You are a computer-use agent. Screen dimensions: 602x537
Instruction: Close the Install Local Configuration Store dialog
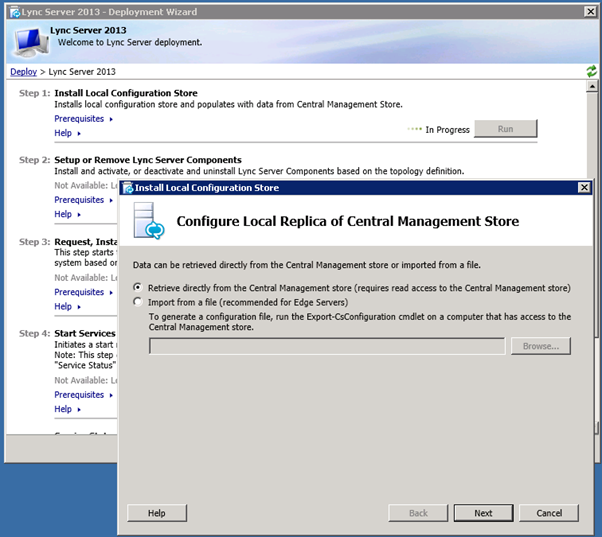pyautogui.click(x=584, y=188)
